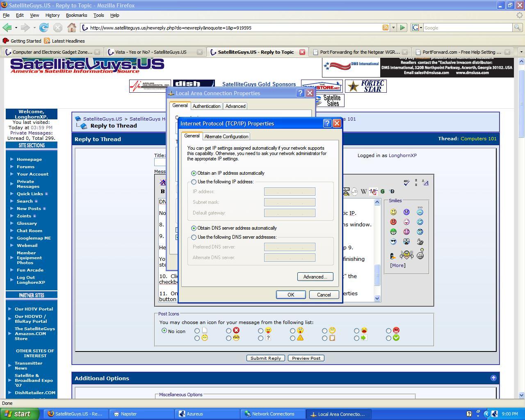
Task: Click the message editor scrollbar down arrow
Action: (377, 299)
